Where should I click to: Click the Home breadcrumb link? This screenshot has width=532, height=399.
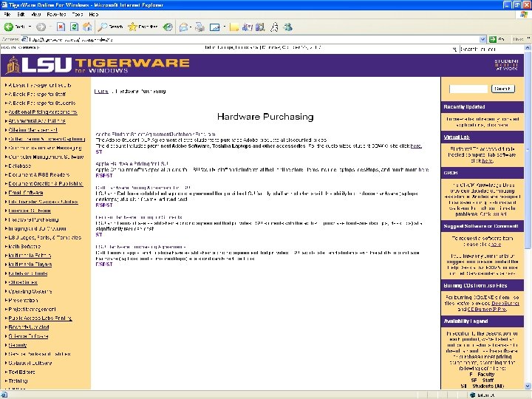click(x=101, y=92)
